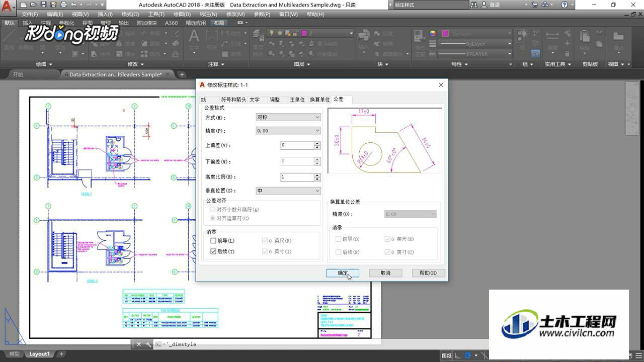
Task: Click the Undo arrow in quick access toolbar
Action: pyautogui.click(x=74, y=5)
